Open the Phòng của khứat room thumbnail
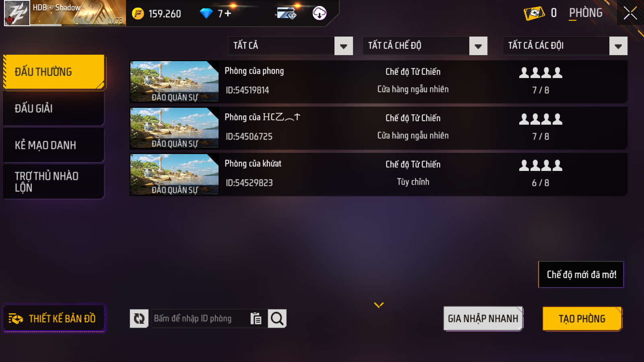The width and height of the screenshot is (644, 362). [174, 175]
